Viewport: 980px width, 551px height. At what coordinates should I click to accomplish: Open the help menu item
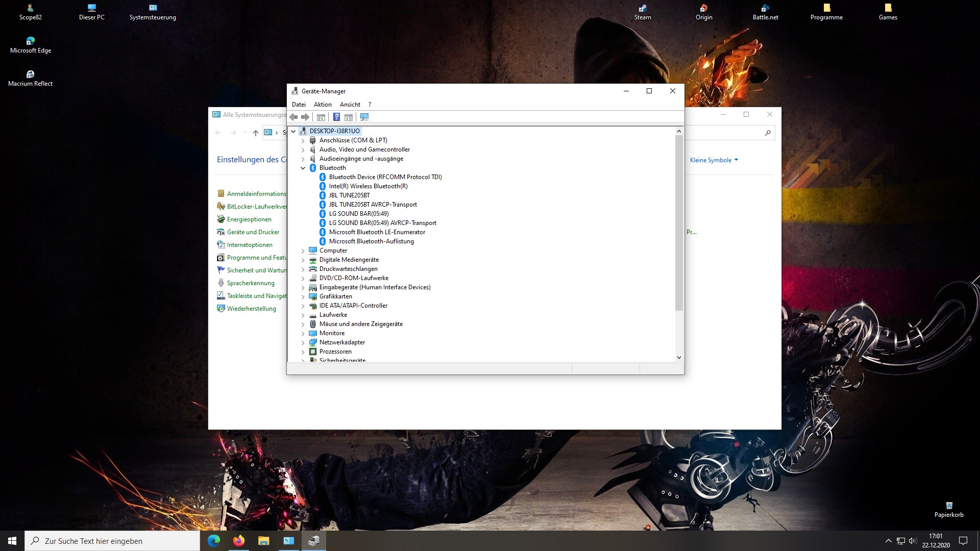370,104
